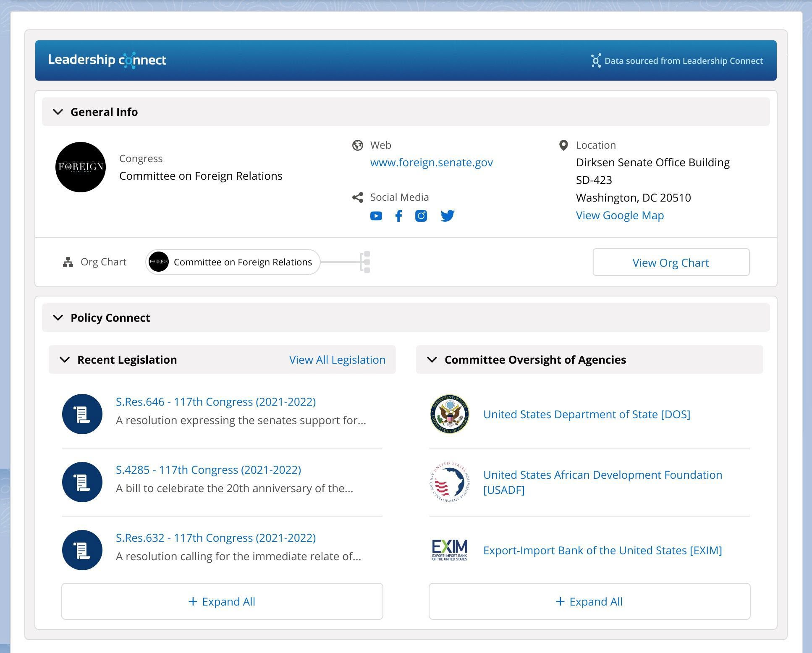The height and width of the screenshot is (653, 812).
Task: Open the Twitter social media icon
Action: (x=448, y=216)
